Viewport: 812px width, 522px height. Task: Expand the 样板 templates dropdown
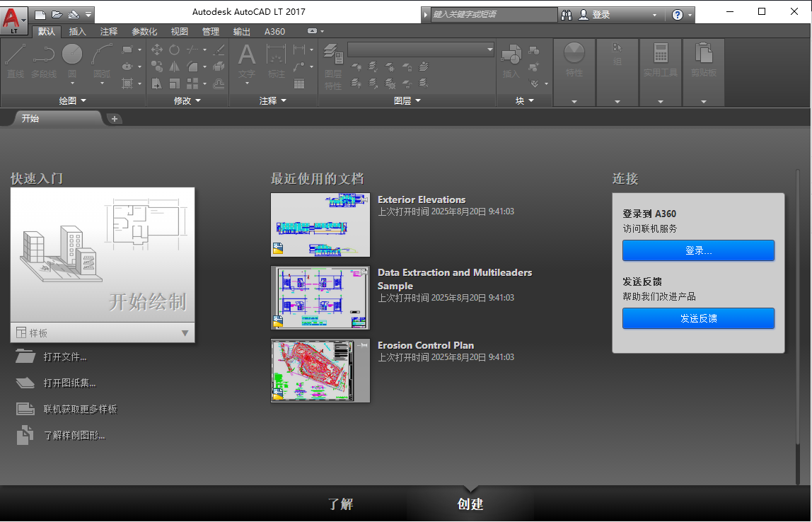[x=185, y=332]
